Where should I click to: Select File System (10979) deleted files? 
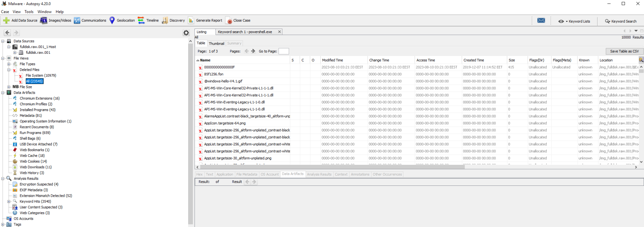pyautogui.click(x=41, y=75)
